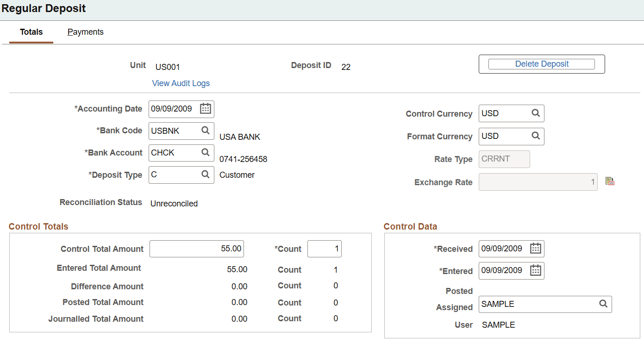This screenshot has height=343, width=644.
Task: Click the Delete Deposit button
Action: pos(541,64)
